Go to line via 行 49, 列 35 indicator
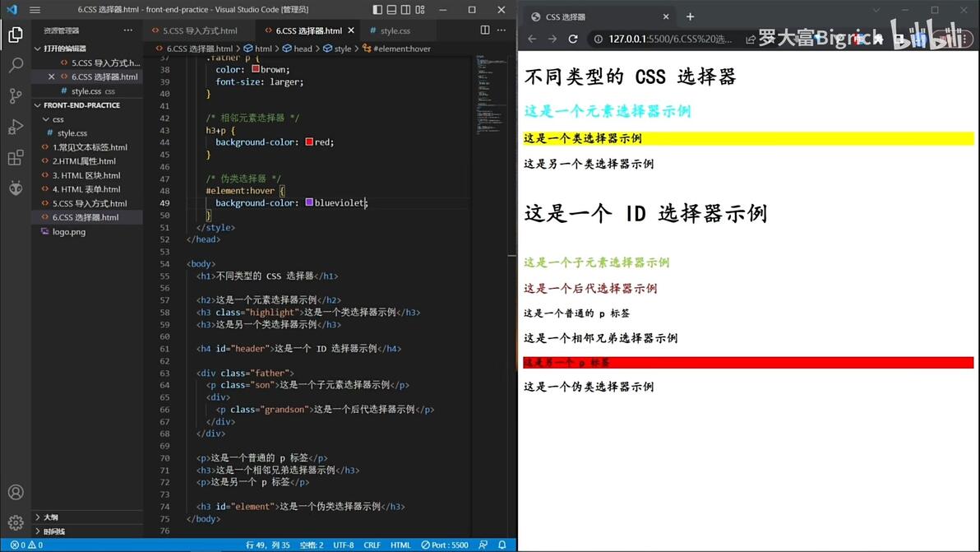This screenshot has height=552, width=980. [267, 545]
